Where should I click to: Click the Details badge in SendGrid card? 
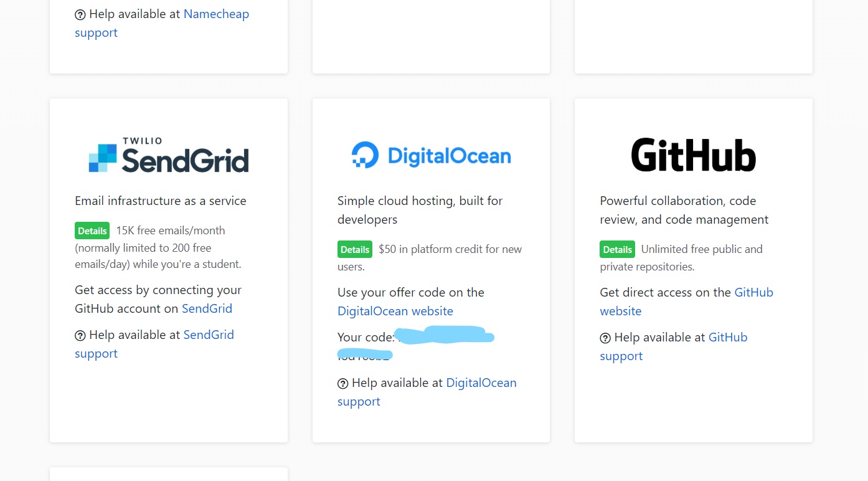[x=92, y=231]
